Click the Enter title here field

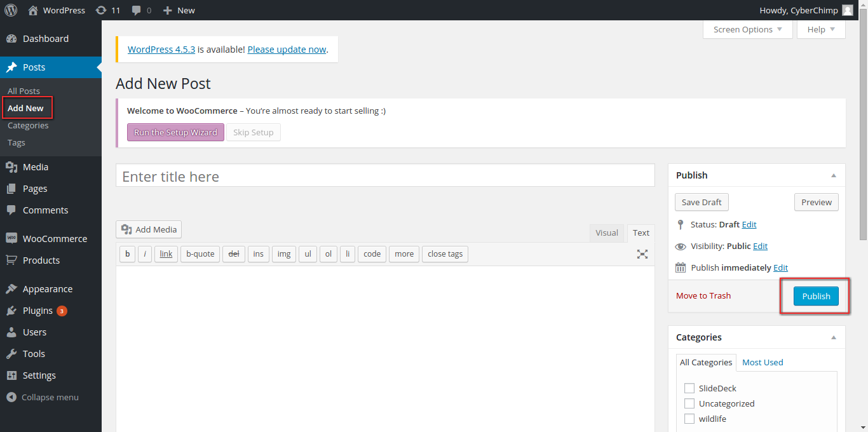pyautogui.click(x=385, y=176)
